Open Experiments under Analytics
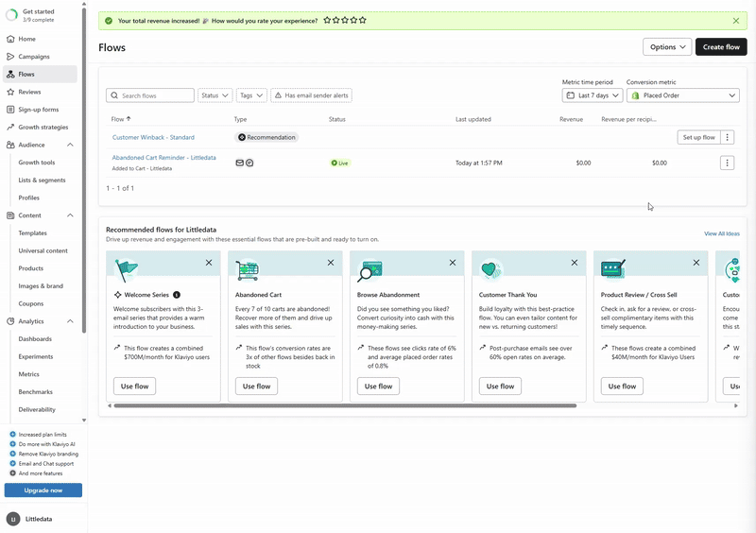The image size is (756, 533). coord(36,356)
